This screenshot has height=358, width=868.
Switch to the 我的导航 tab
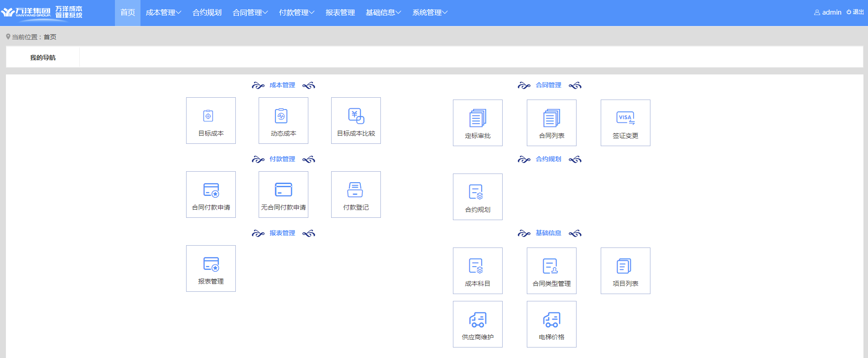pos(43,58)
